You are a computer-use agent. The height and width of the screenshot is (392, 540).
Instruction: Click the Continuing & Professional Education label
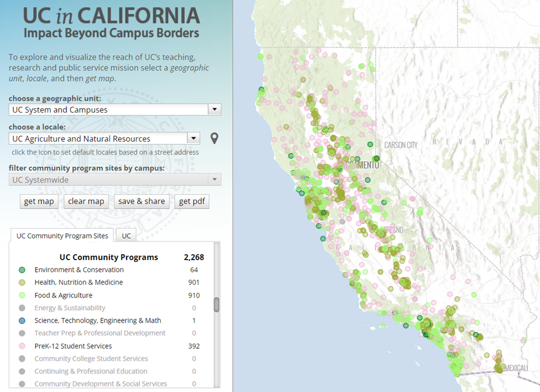pos(91,372)
